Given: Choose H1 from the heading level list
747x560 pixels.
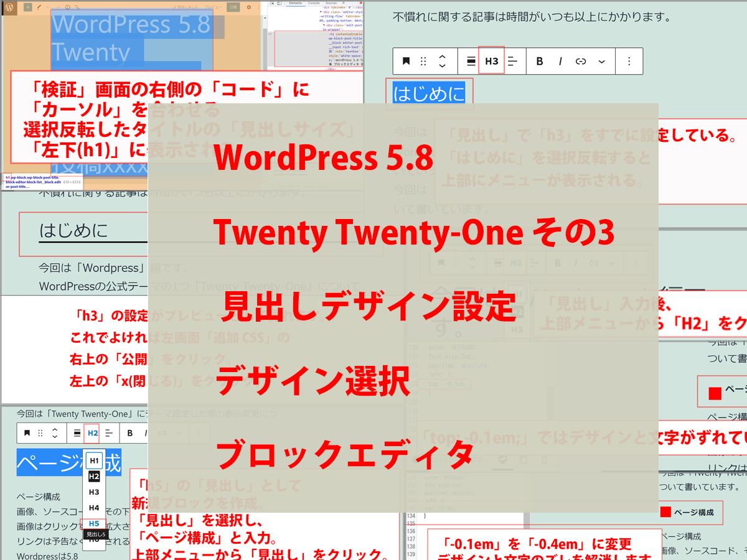Looking at the screenshot, I should 94,460.
